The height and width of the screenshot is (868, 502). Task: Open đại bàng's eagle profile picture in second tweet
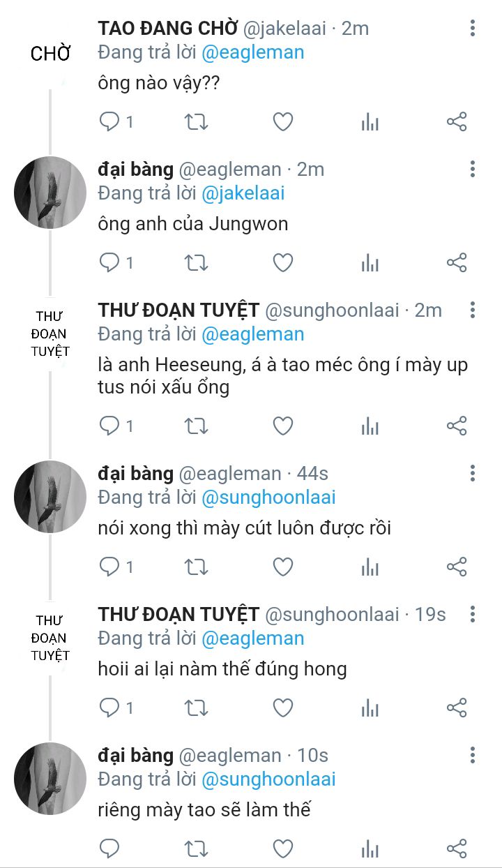50,193
